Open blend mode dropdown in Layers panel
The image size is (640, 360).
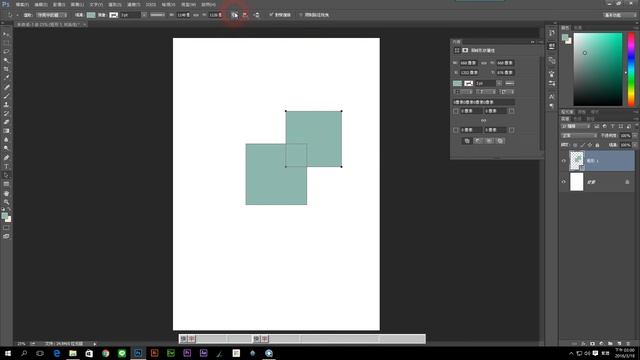coord(579,136)
